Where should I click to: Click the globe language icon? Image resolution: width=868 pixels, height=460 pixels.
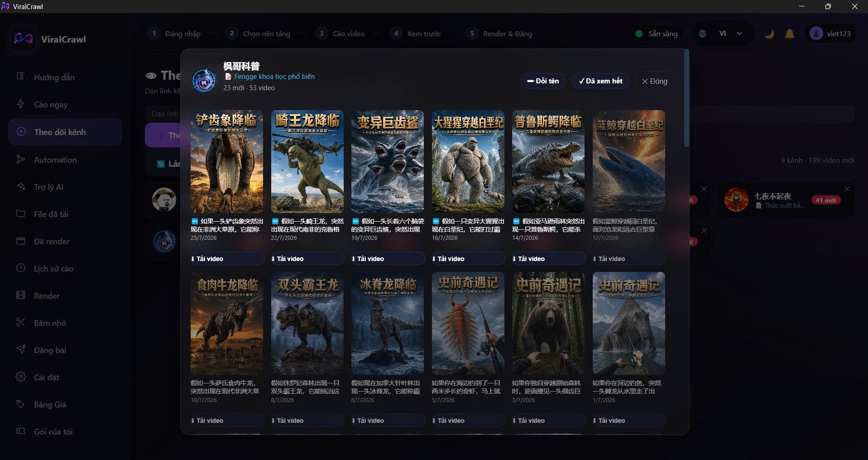click(x=702, y=34)
